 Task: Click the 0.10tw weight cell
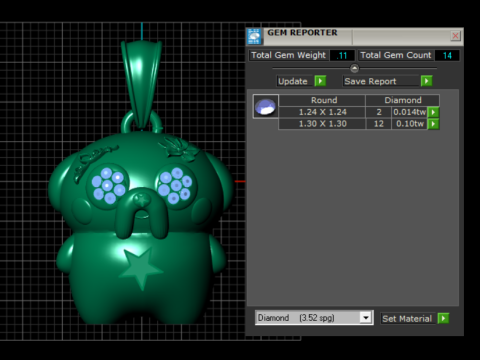410,124
